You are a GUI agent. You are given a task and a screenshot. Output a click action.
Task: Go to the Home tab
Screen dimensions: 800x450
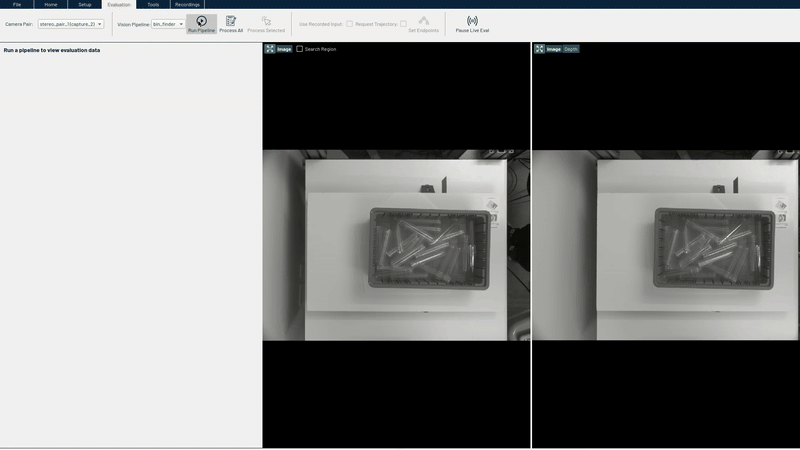(x=51, y=4)
